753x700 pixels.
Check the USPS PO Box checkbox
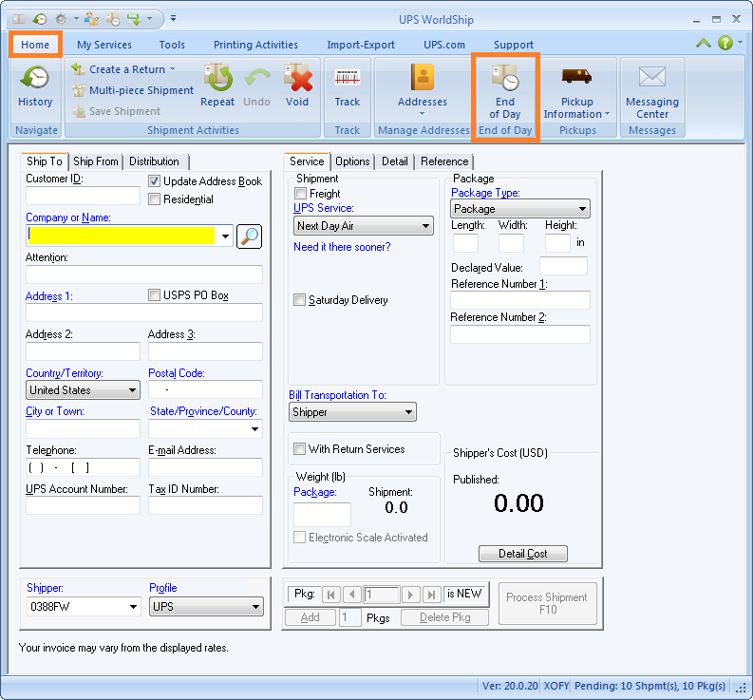click(154, 295)
